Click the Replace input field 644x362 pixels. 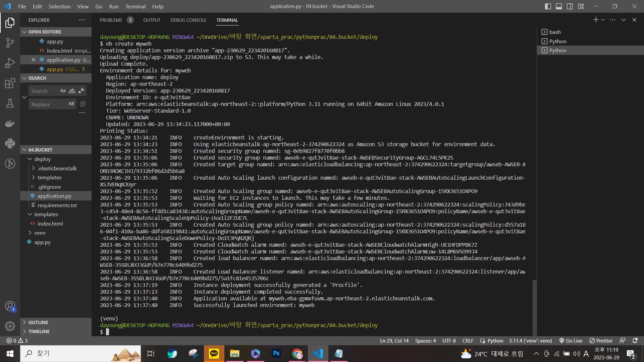pos(48,104)
